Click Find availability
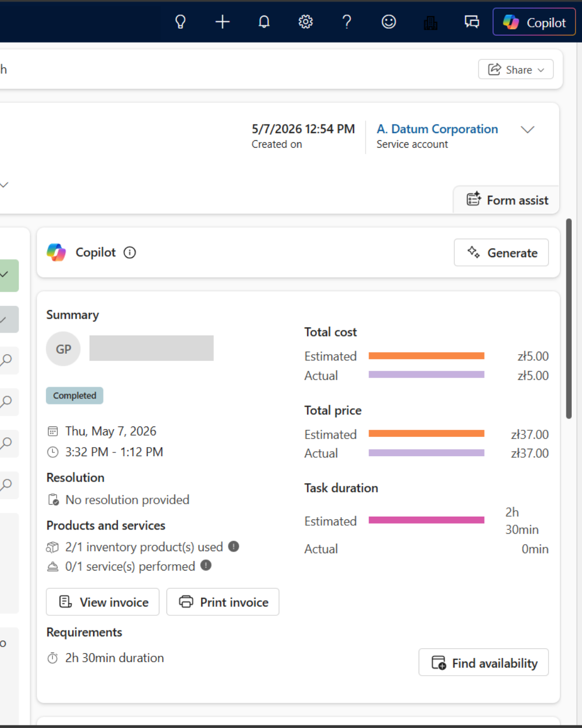 (x=483, y=662)
